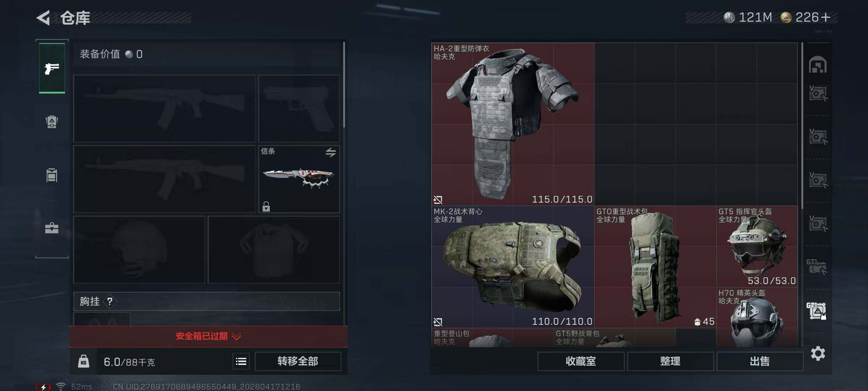Select the main stash container icon at top
This screenshot has width=868, height=391.
[x=818, y=65]
